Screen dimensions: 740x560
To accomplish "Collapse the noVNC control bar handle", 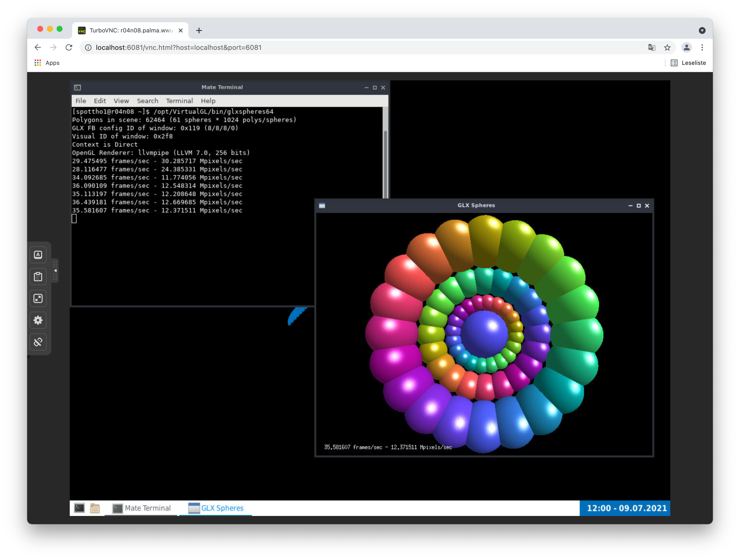I will [55, 271].
